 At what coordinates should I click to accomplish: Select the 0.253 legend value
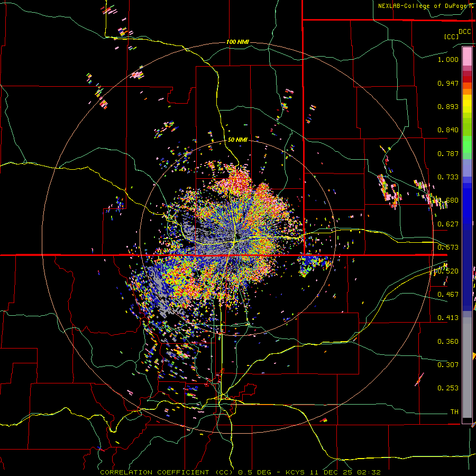click(x=448, y=388)
